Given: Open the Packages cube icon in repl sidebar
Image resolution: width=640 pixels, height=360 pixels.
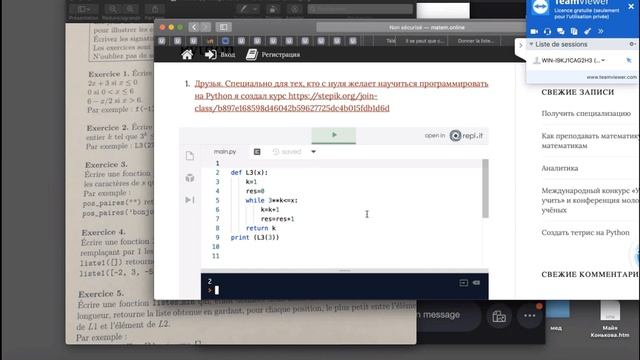Looking at the screenshot, I should point(190,178).
